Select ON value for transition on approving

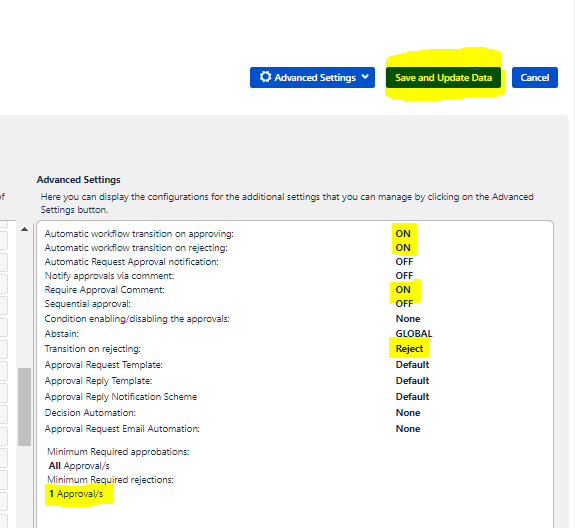[x=403, y=234]
